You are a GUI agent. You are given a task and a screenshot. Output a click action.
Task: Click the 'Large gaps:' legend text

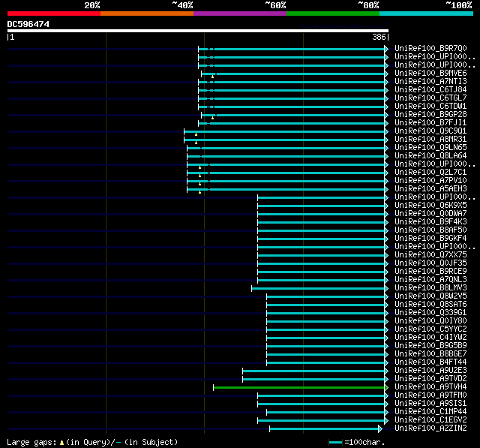[31, 442]
